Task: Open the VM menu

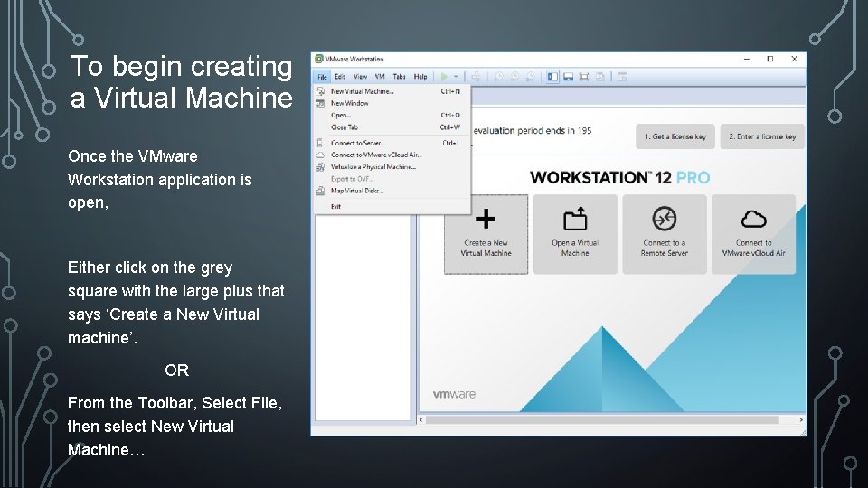Action: (380, 77)
